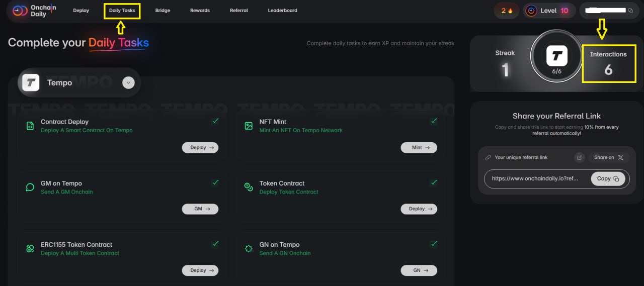644x286 pixels.
Task: Copy wallet address with copy icon
Action: click(x=630, y=11)
